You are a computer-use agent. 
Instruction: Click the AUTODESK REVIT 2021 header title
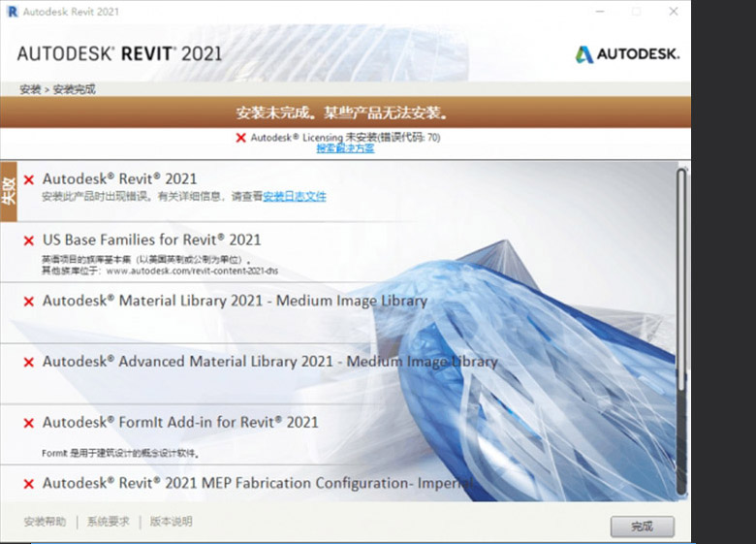coord(119,53)
